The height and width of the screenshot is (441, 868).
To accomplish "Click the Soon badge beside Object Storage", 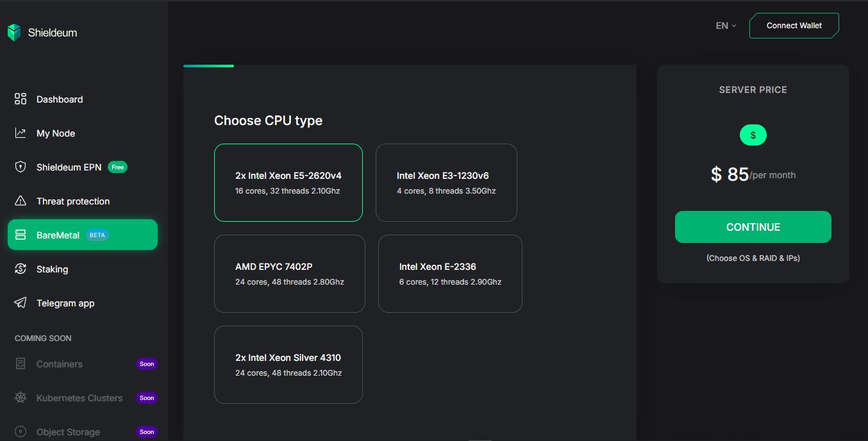I will [x=147, y=432].
